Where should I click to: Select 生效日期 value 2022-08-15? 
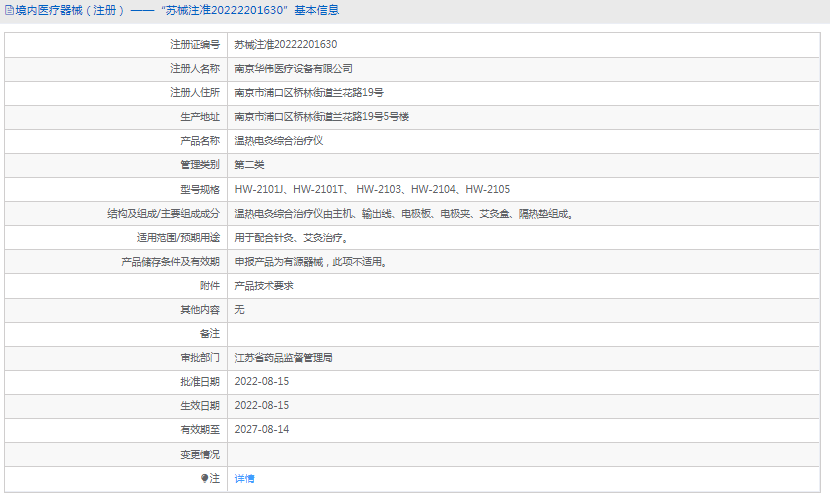click(261, 406)
